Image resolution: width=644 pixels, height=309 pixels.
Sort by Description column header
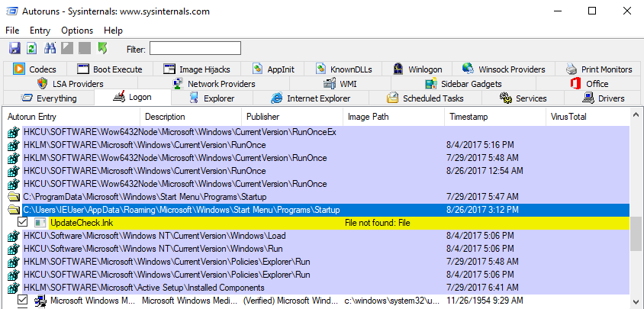point(191,117)
